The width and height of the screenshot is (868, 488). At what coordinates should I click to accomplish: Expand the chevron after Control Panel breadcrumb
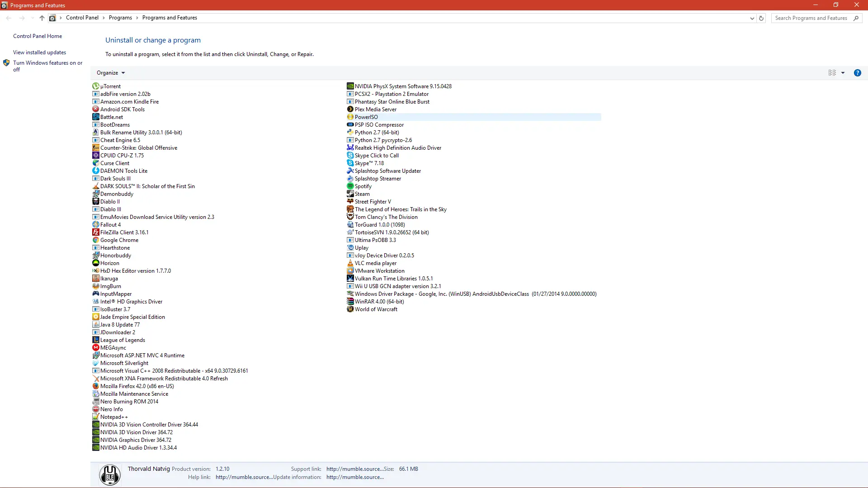(x=104, y=18)
